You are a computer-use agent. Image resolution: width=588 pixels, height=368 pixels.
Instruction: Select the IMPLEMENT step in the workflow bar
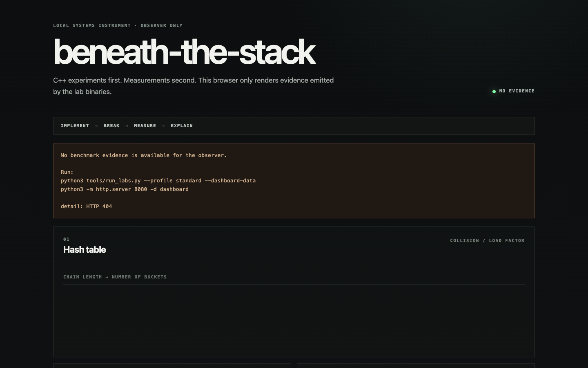click(x=75, y=126)
